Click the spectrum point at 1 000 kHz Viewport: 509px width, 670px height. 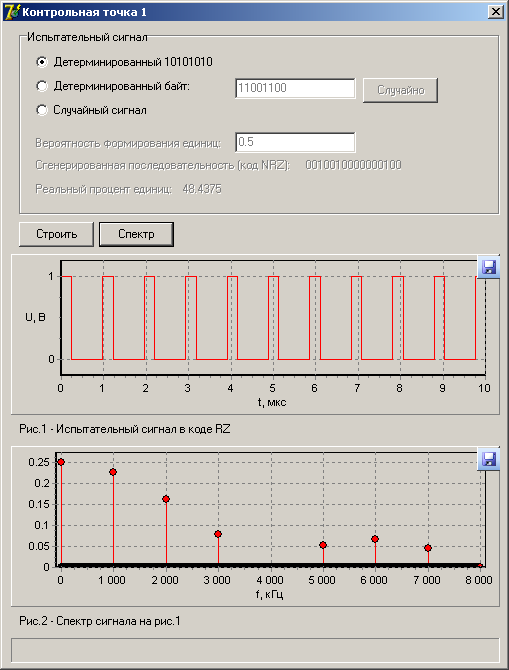pyautogui.click(x=113, y=472)
